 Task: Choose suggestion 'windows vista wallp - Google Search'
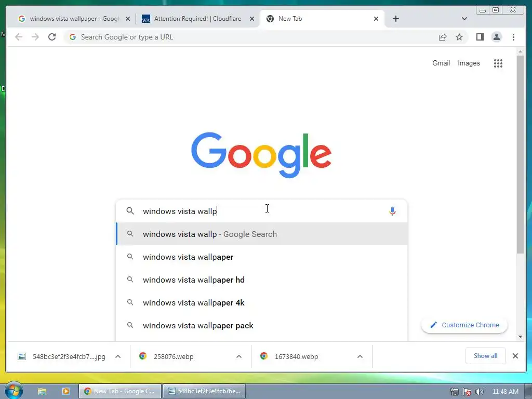tap(262, 234)
